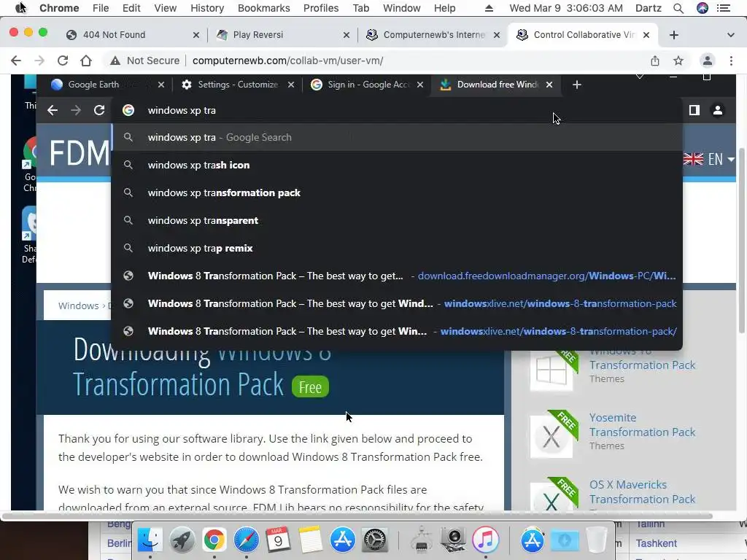Open OS X Mavericks Transformation Pack link
The width and height of the screenshot is (747, 560).
(642, 492)
